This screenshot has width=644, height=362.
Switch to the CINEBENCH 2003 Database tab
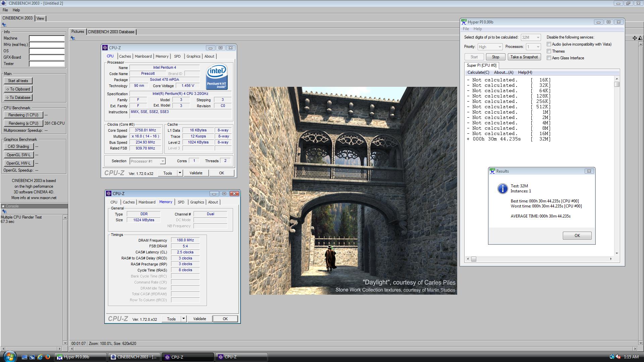pos(111,32)
